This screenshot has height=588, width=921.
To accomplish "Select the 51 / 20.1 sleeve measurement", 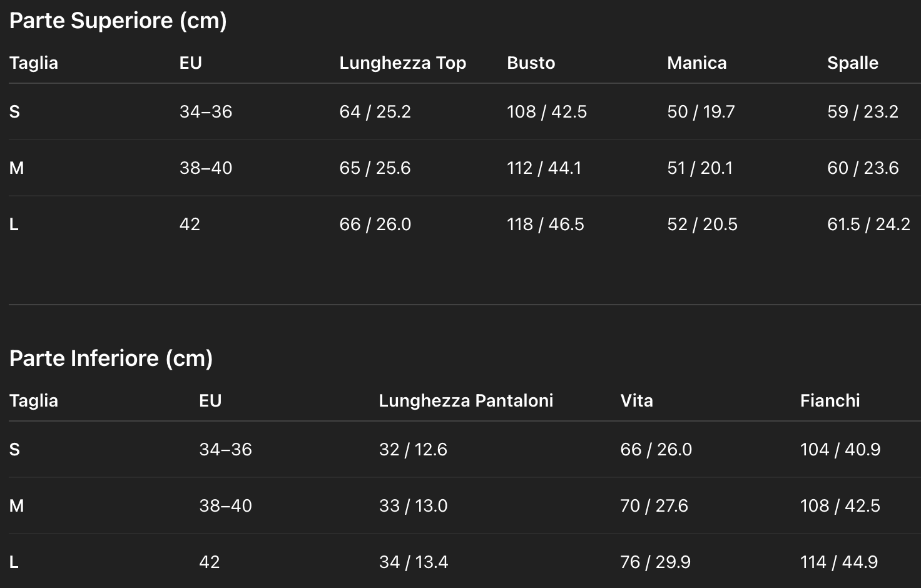I will pyautogui.click(x=700, y=168).
